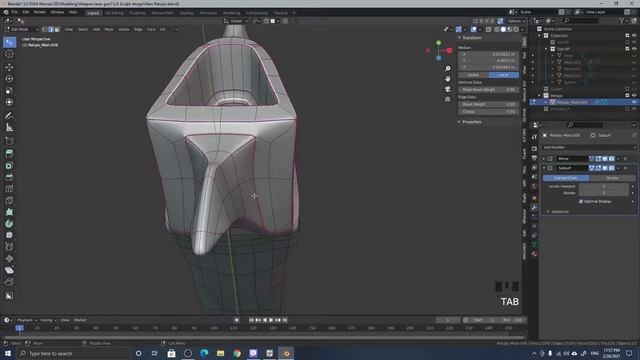Select the Add Cube tool
This screenshot has height=360, width=640.
coord(9,141)
